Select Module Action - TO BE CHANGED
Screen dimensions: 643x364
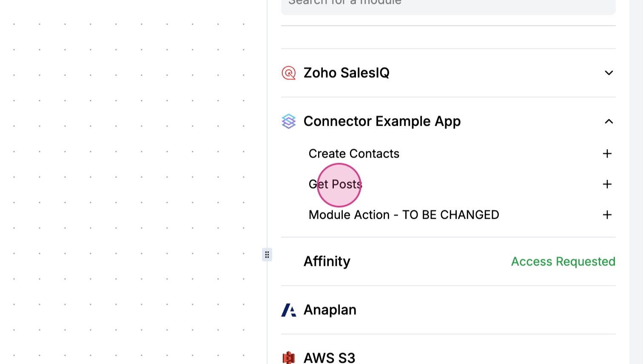click(404, 215)
